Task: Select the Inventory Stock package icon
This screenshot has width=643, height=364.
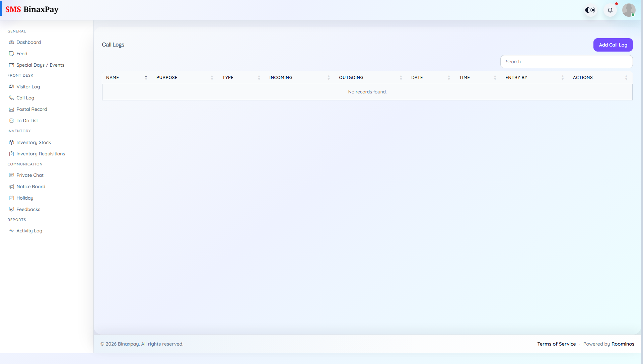Action: (12, 142)
